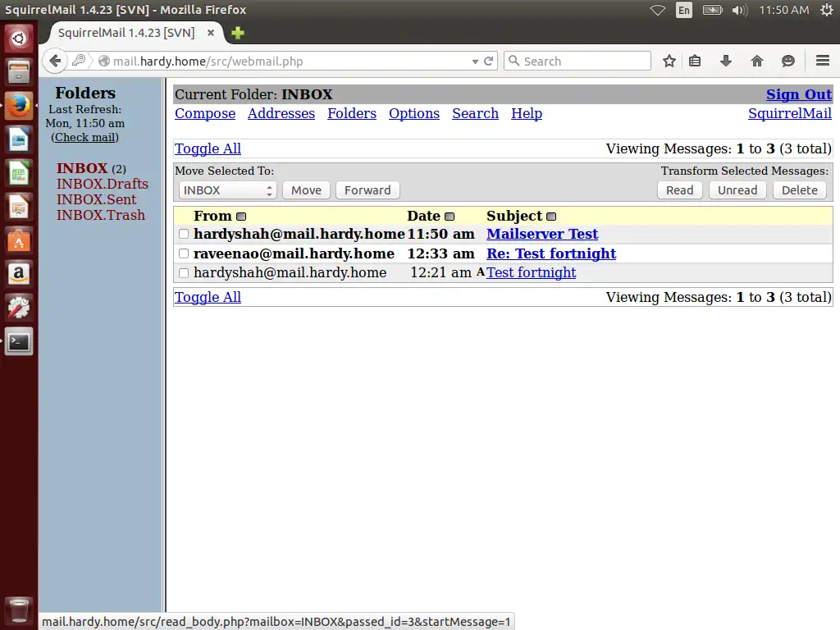
Task: Expand the address bar history dropdown
Action: (476, 61)
